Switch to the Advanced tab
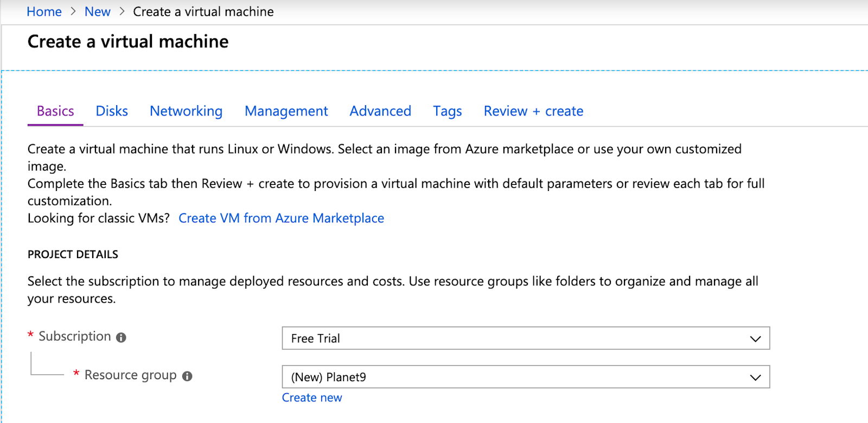Screen dimensions: 868x423 tap(380, 111)
